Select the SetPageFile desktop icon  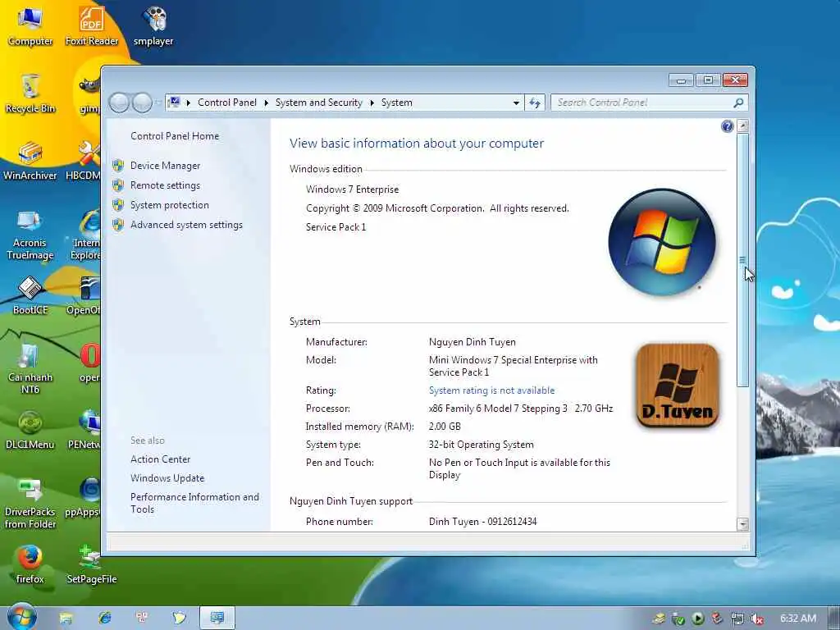coord(92,564)
